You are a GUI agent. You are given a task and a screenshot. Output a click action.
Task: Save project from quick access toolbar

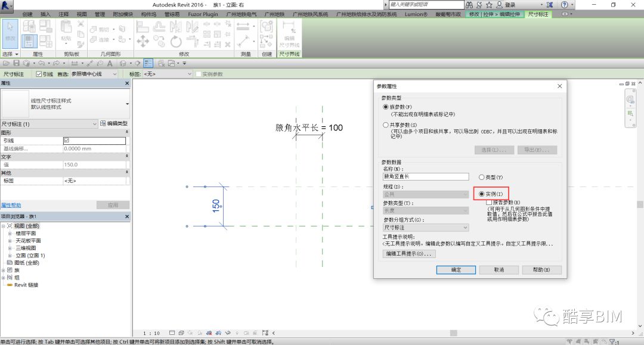pos(17,63)
